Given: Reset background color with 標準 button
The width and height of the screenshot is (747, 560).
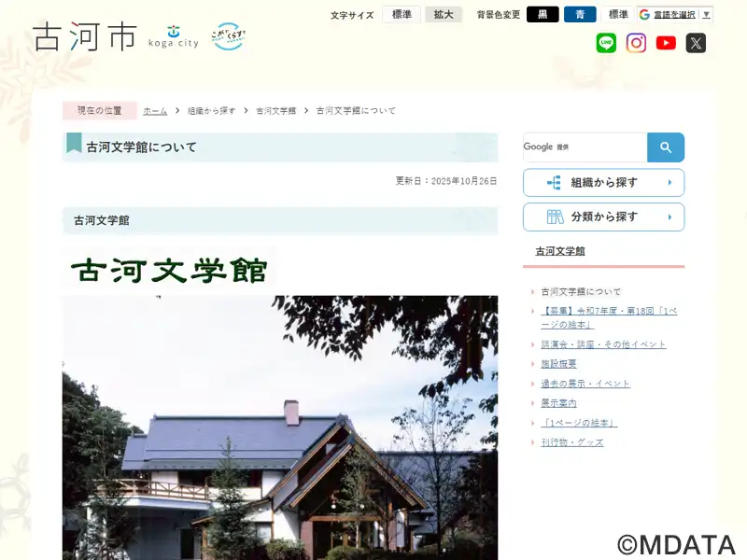Looking at the screenshot, I should (618, 15).
